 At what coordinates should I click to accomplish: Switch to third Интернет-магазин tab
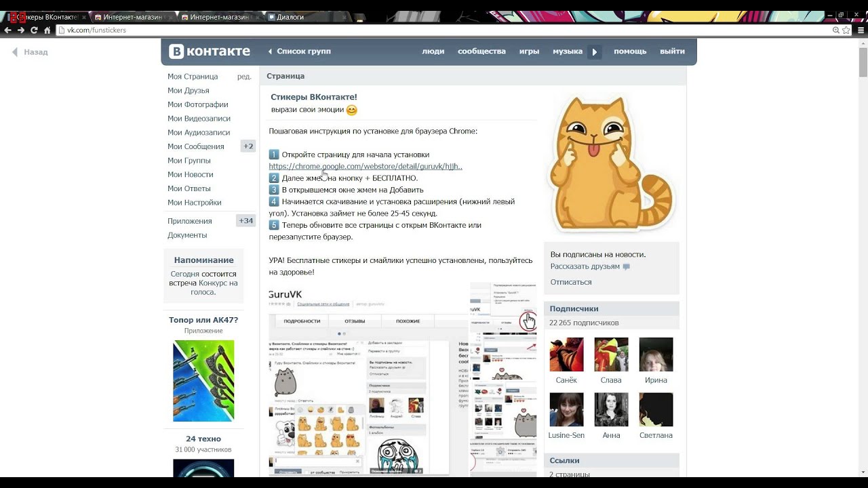point(218,17)
